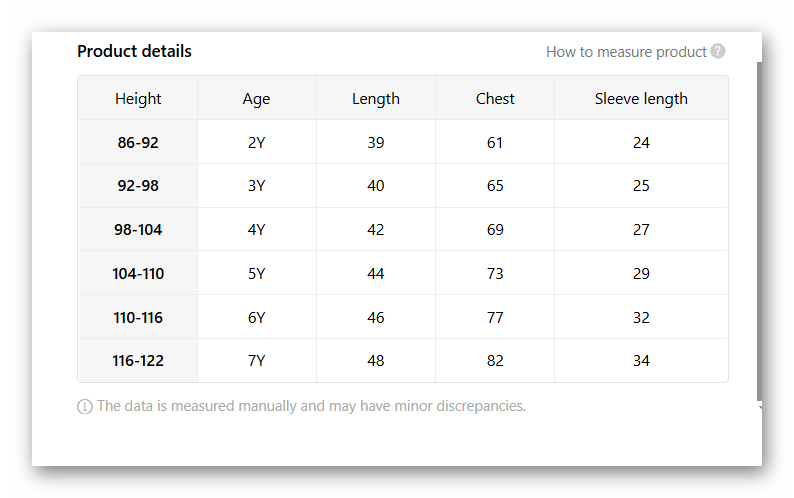Click the 92-98 height row label
Screen dimensions: 794x498
point(138,186)
